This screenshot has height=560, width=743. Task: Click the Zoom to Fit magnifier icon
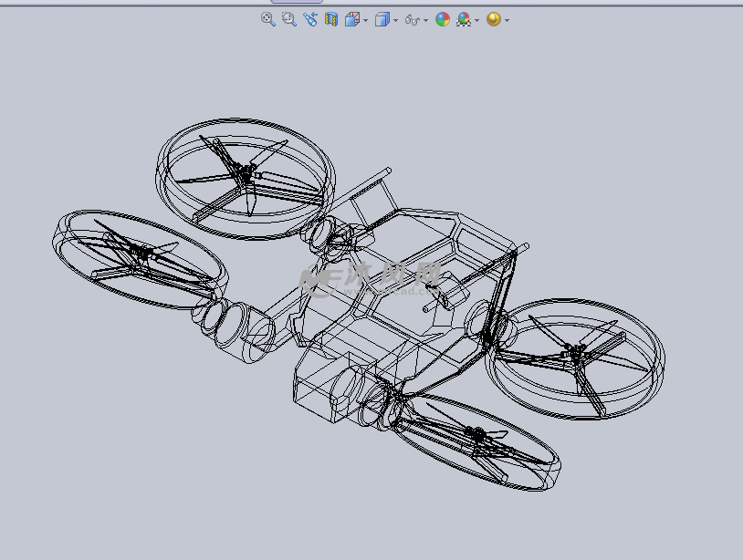click(268, 19)
